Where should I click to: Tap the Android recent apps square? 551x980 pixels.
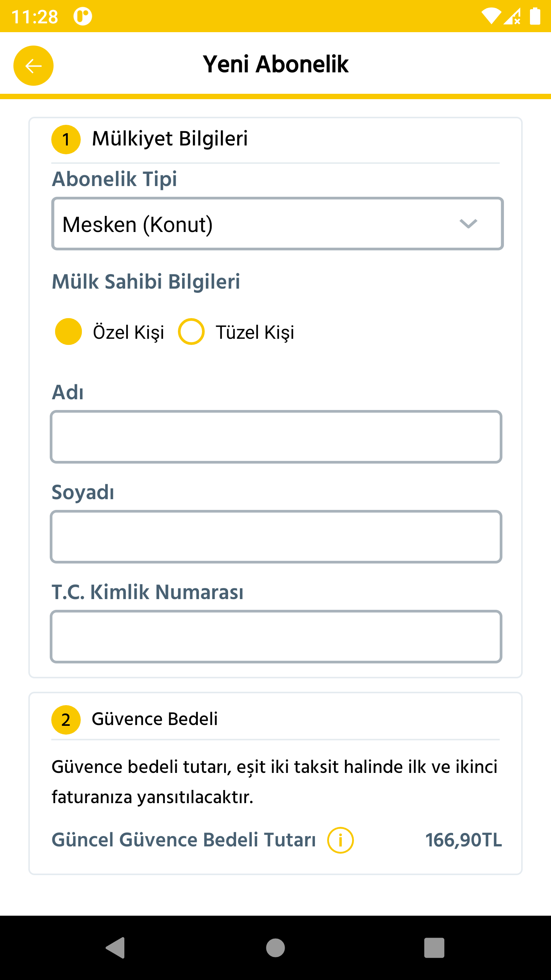(434, 948)
